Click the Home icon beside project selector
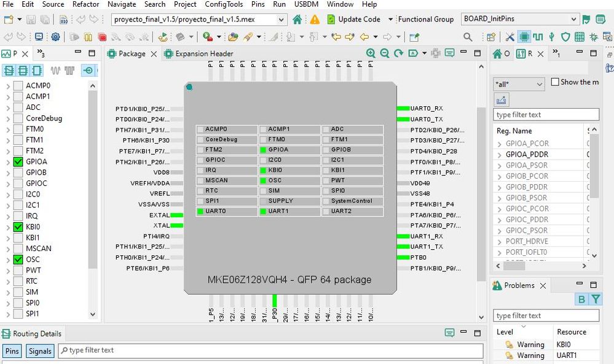The width and height of the screenshot is (614, 364). click(297, 19)
